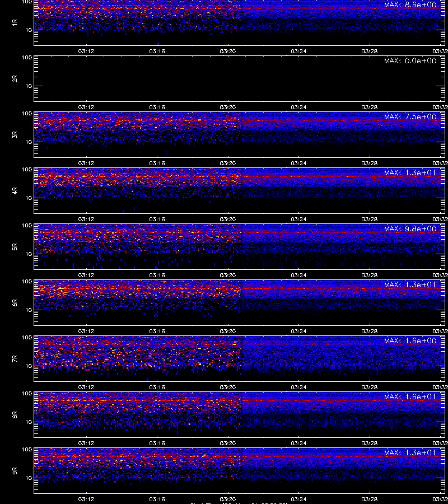Click the 03:28 time label under panel 5R
This screenshot has height=504, width=448.
pyautogui.click(x=370, y=275)
